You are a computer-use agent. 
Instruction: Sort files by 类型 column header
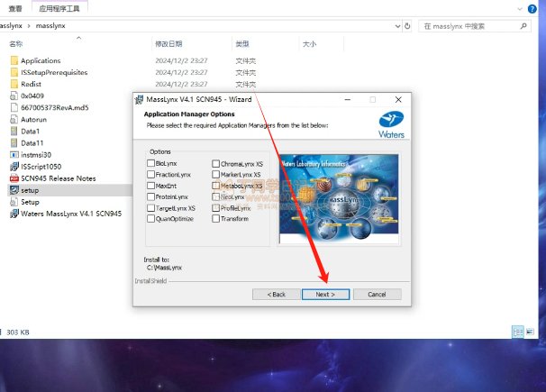tap(242, 44)
